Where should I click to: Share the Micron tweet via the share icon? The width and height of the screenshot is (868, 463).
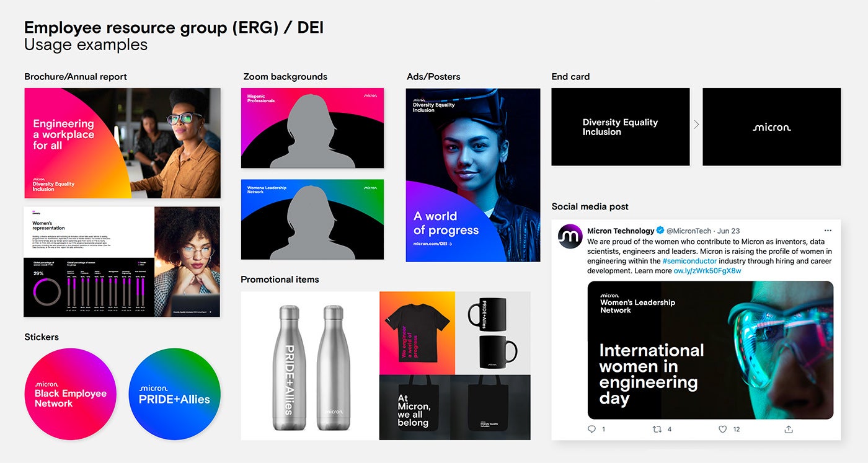[x=788, y=428]
